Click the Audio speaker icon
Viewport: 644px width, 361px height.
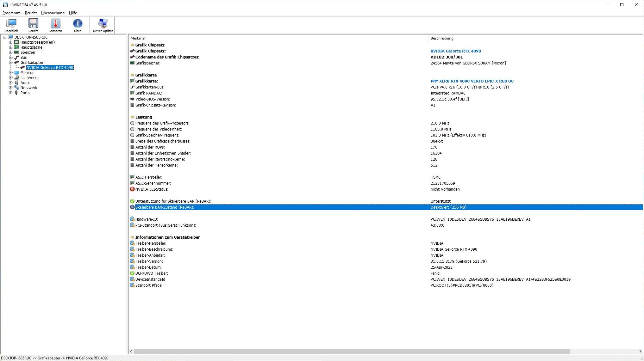[16, 83]
